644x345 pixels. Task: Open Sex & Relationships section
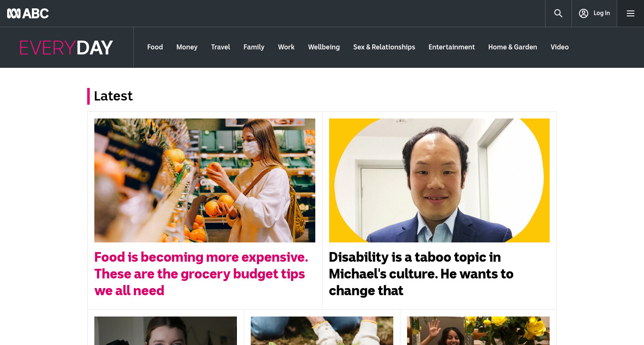click(384, 47)
